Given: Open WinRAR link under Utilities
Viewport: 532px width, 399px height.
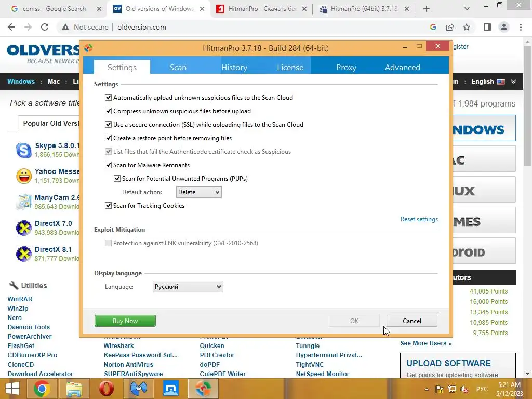Looking at the screenshot, I should [x=20, y=299].
